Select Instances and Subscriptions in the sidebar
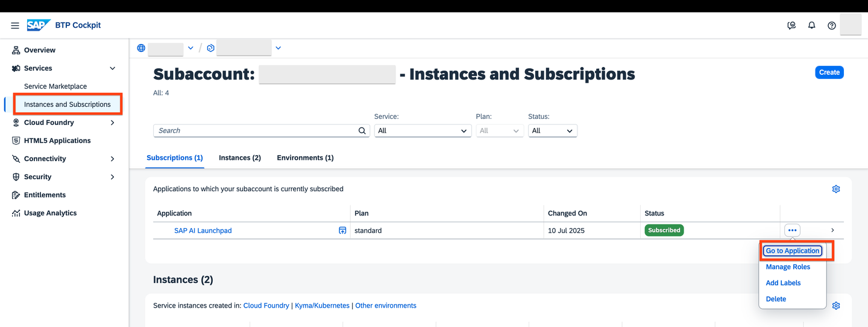 click(x=68, y=104)
